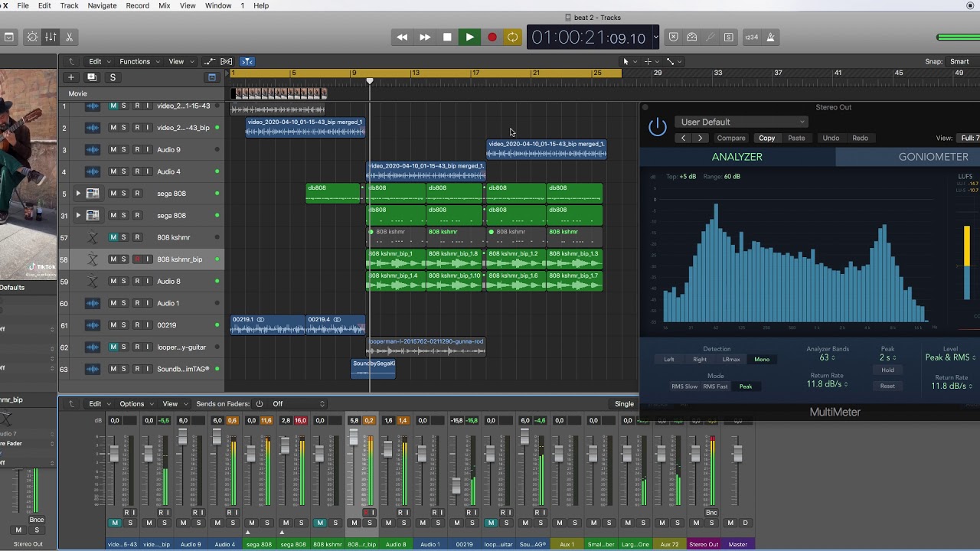Click the Reset peak button

(x=887, y=386)
